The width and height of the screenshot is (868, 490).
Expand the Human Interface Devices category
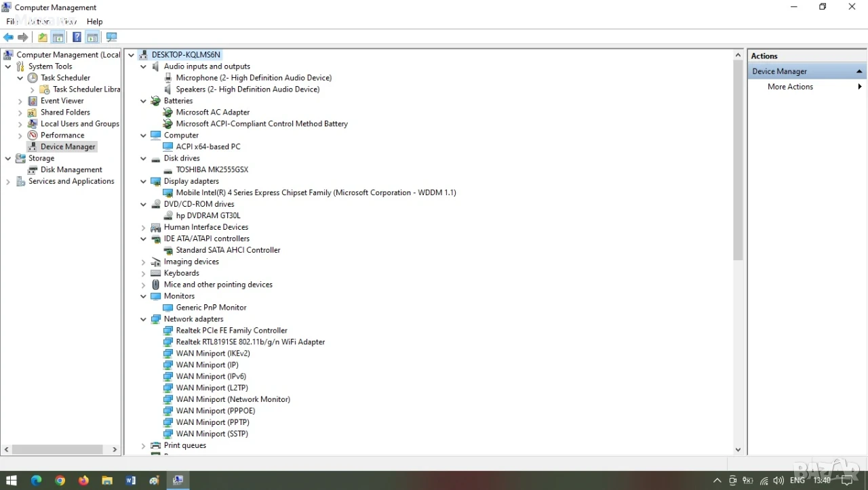pos(143,228)
